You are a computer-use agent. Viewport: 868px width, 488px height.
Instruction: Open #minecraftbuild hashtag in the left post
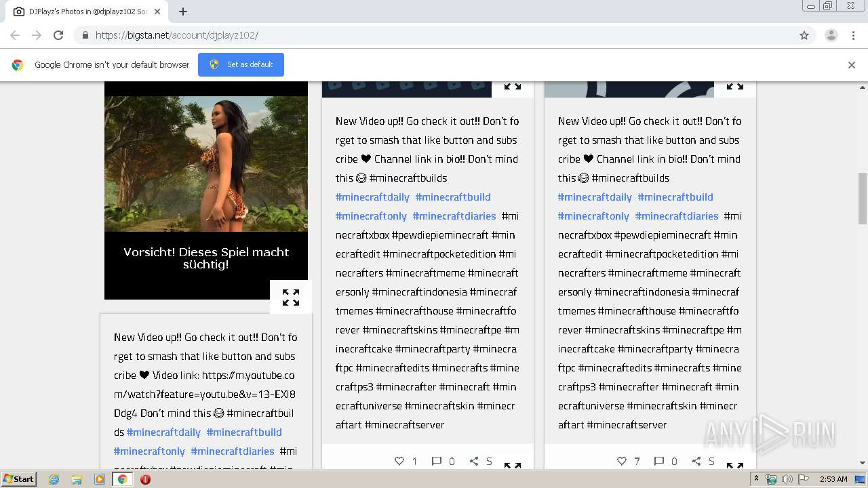(244, 432)
